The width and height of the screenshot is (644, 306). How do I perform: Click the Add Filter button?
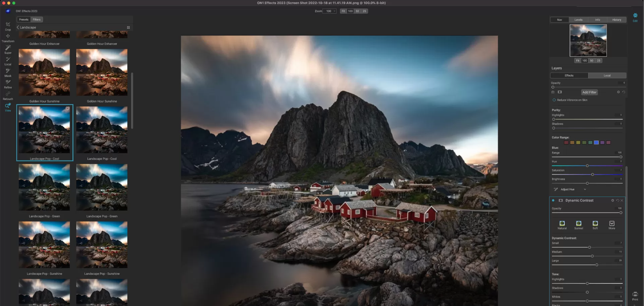pyautogui.click(x=589, y=92)
